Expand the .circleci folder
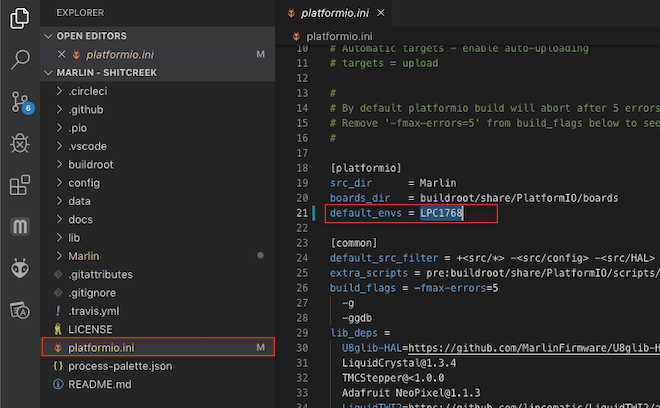This screenshot has height=408, width=660. coord(59,91)
